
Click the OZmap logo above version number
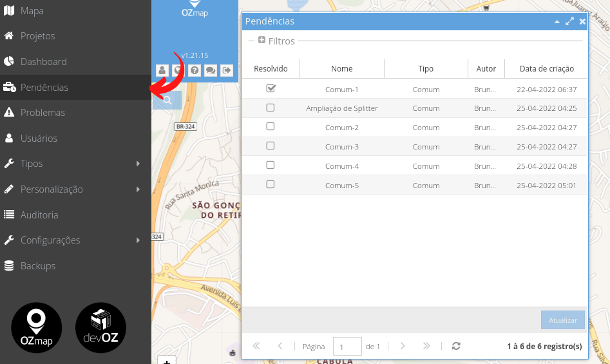click(x=195, y=9)
